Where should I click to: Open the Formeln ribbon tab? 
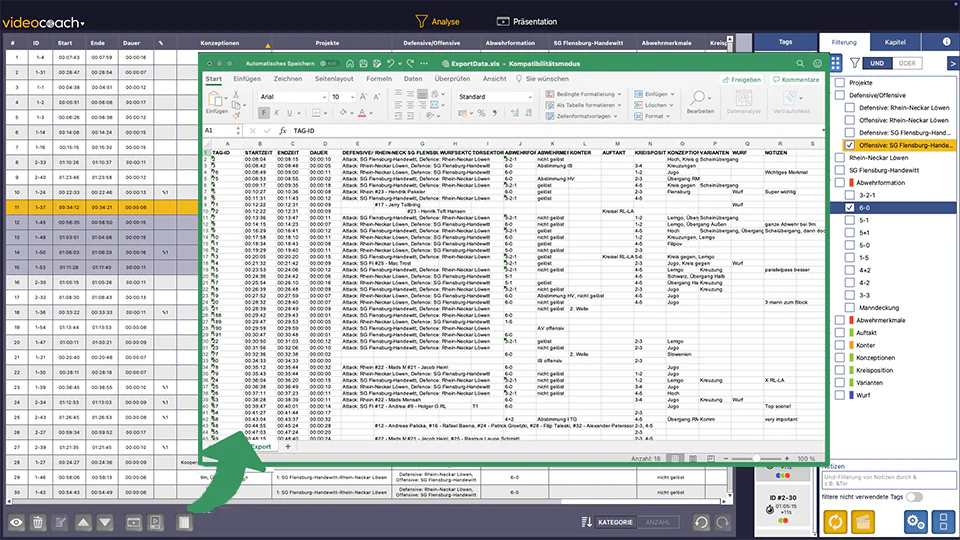[379, 79]
